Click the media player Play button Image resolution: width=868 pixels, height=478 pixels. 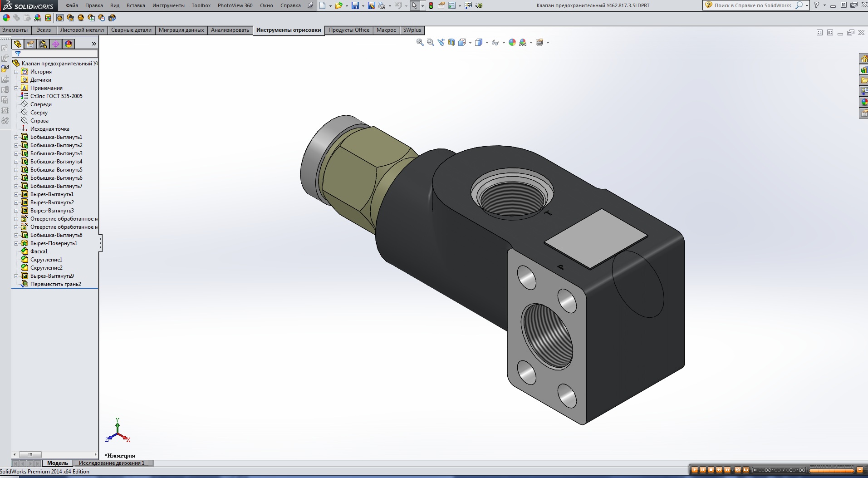[x=695, y=470]
